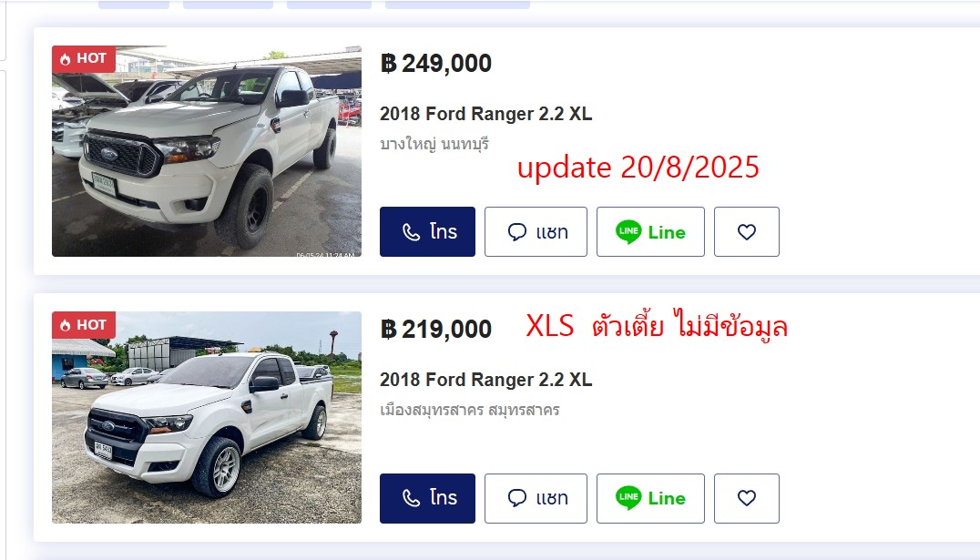Image resolution: width=980 pixels, height=560 pixels.
Task: Contact via Line for the ฿219,000 listing
Action: coord(650,498)
